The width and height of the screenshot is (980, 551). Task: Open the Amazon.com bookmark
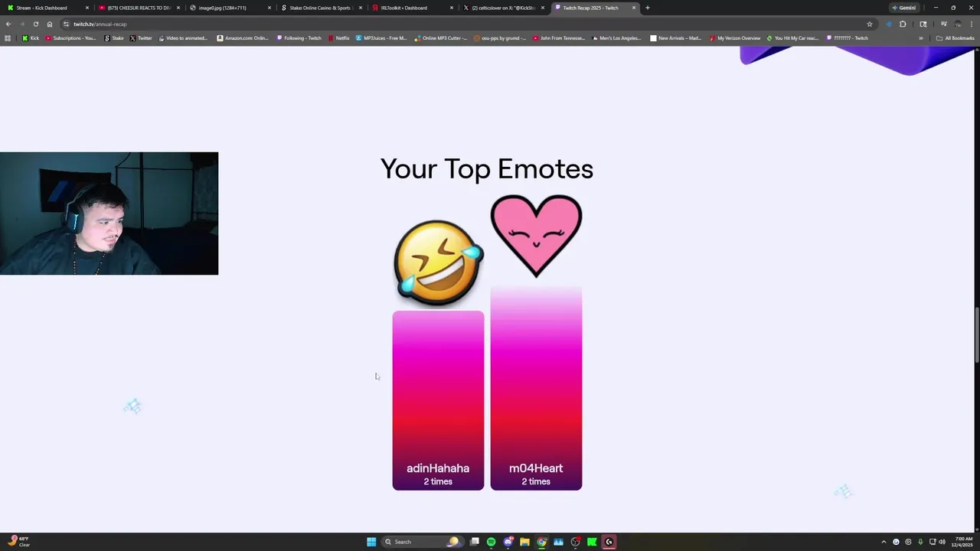click(243, 38)
